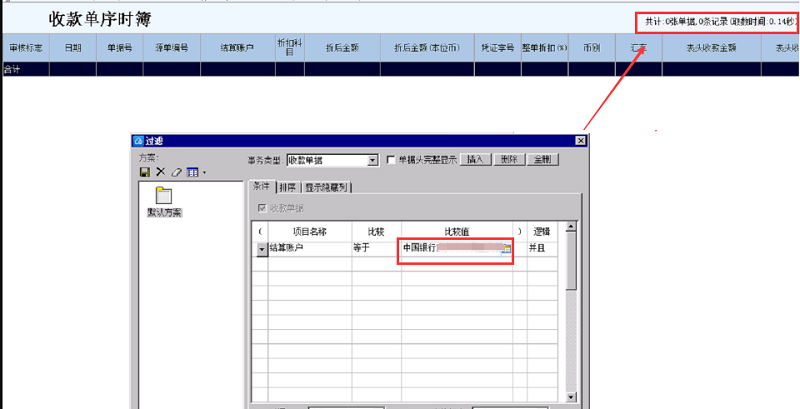Screen dimensions: 800x409
Task: Click the view layout grid icon
Action: point(192,173)
